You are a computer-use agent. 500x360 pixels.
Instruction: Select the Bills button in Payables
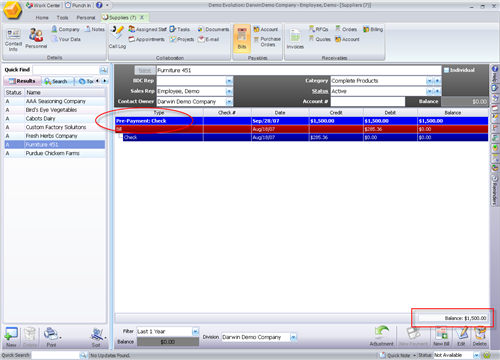tap(242, 39)
